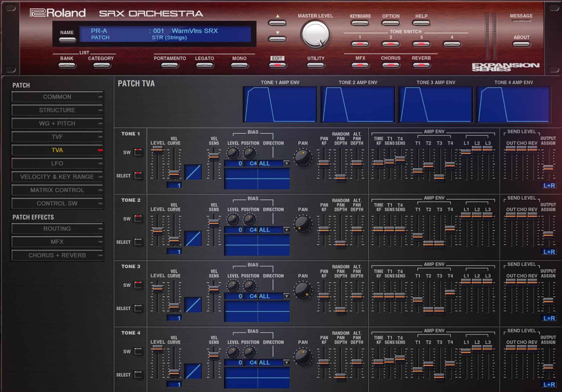The height and width of the screenshot is (392, 562).
Task: Click the Tone 1 Bias Level knob
Action: pos(233,153)
